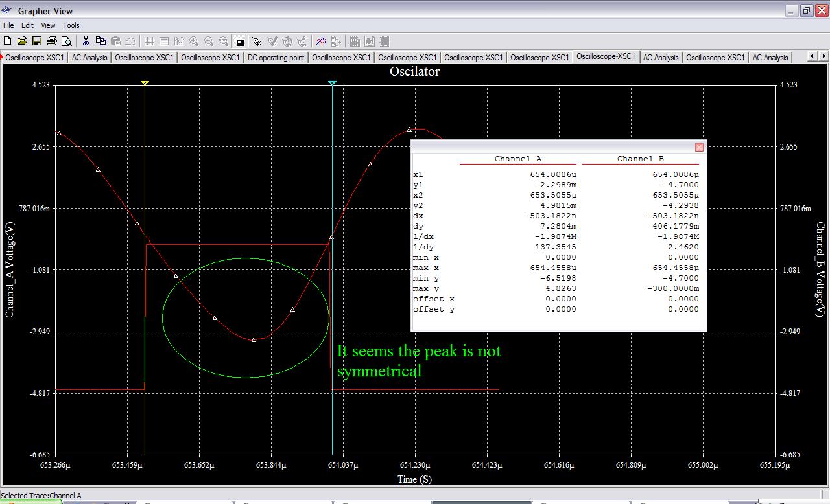Open the File menu
The image size is (830, 504).
click(8, 25)
